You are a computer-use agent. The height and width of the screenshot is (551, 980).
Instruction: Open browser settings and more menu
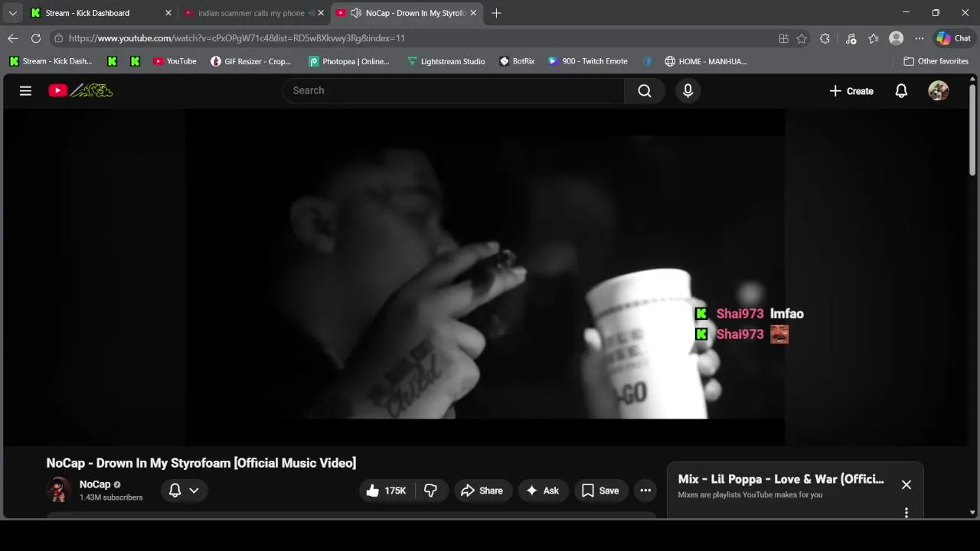click(919, 38)
